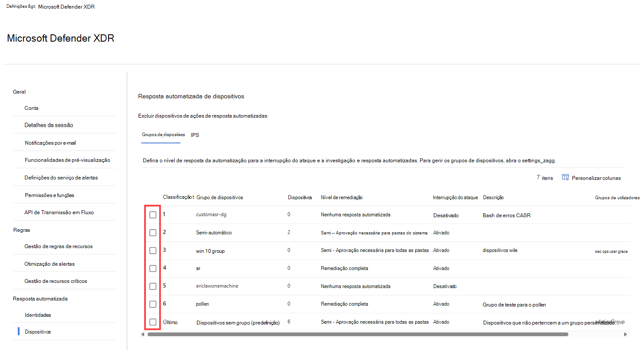Click the ericlawonemachine group name
644x352 pixels.
pos(217,286)
